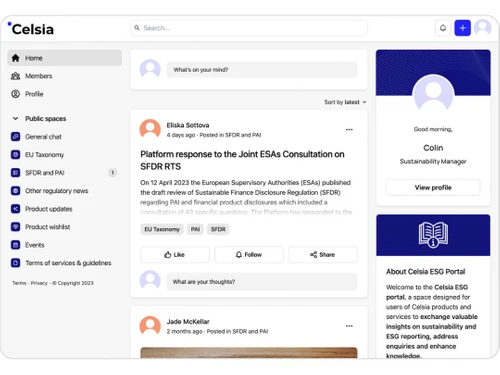
Task: Open Events space
Action: (65, 245)
